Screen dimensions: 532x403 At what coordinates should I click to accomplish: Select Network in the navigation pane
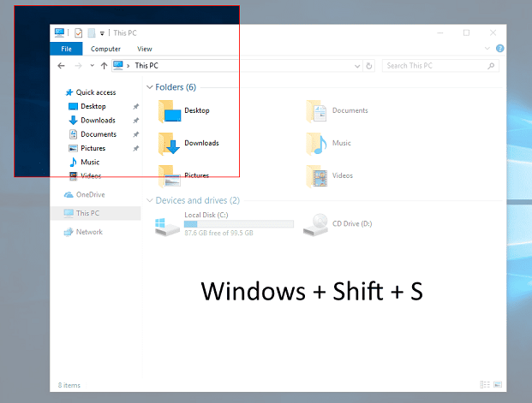click(x=88, y=232)
